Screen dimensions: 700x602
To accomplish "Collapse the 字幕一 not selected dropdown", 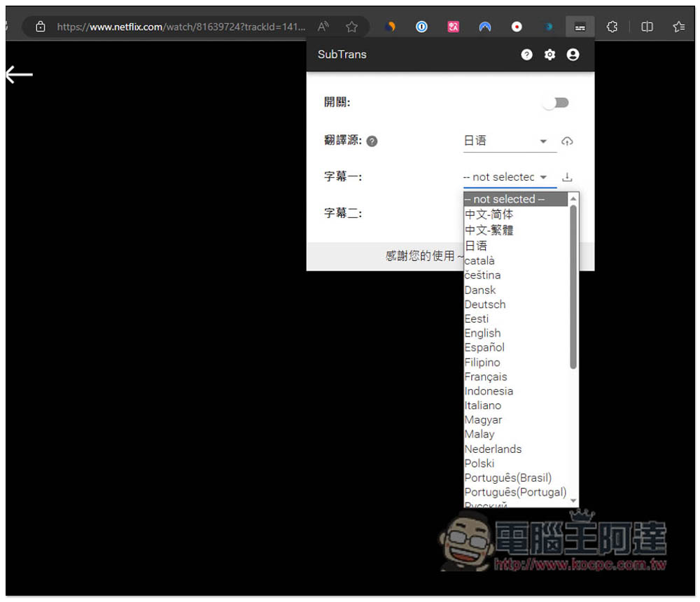I will 510,177.
